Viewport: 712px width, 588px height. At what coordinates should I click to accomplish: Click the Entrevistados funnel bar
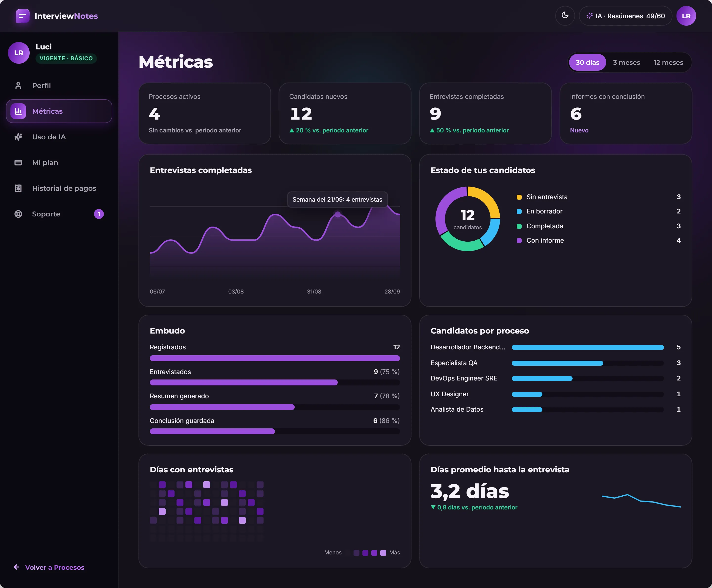(x=275, y=382)
